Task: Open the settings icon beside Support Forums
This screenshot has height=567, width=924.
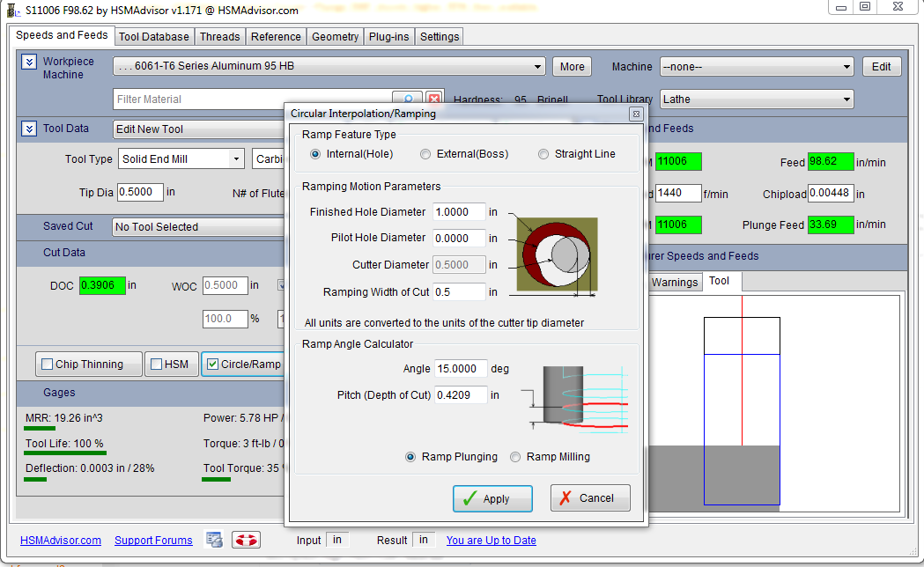Action: 213,540
